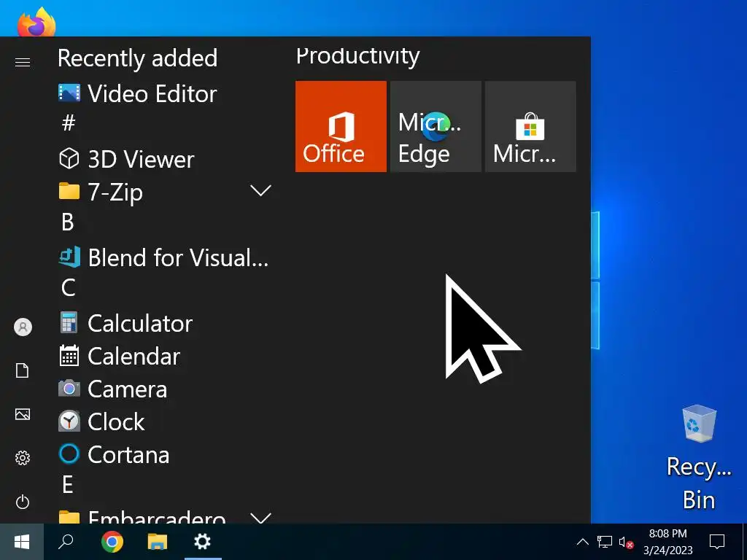The image size is (747, 560).
Task: Open the Microsoft Store tile
Action: click(x=530, y=126)
